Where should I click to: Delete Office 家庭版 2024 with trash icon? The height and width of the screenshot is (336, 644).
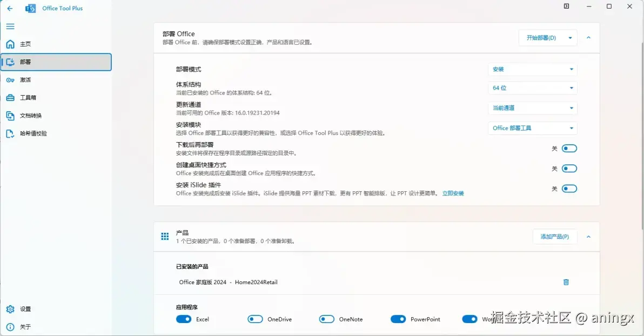click(566, 282)
